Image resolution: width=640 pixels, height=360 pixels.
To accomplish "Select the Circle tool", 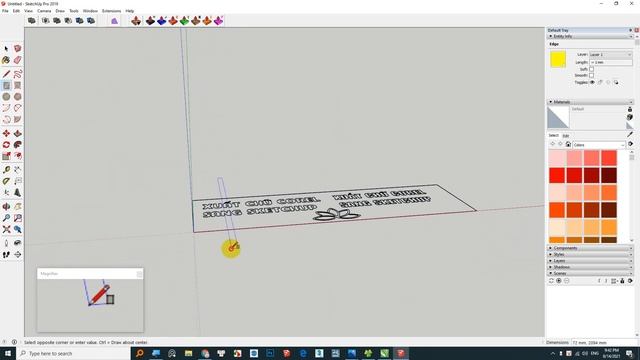I will (x=6, y=97).
